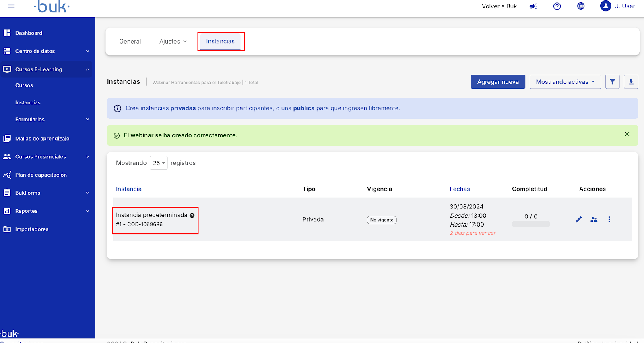Click the info icon beside Instancia predeterminada
The width and height of the screenshot is (644, 343).
click(192, 215)
